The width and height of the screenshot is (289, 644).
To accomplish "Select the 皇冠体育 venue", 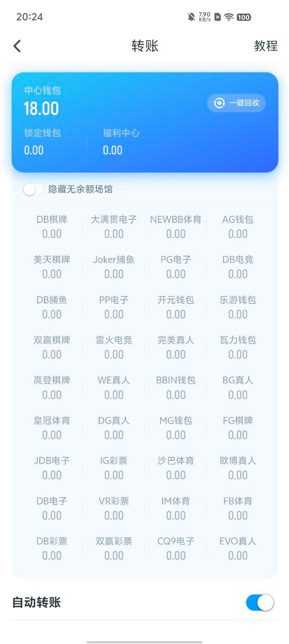I will (52, 428).
